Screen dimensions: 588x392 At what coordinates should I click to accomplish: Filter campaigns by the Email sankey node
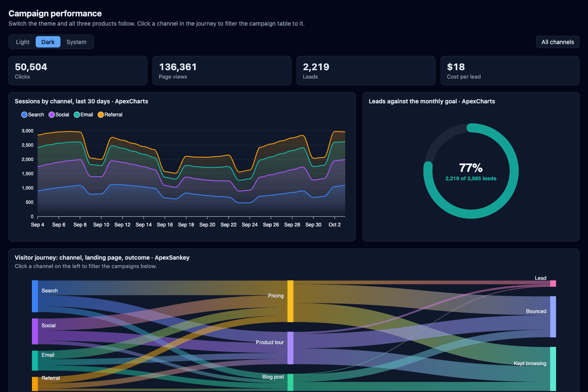coord(35,360)
